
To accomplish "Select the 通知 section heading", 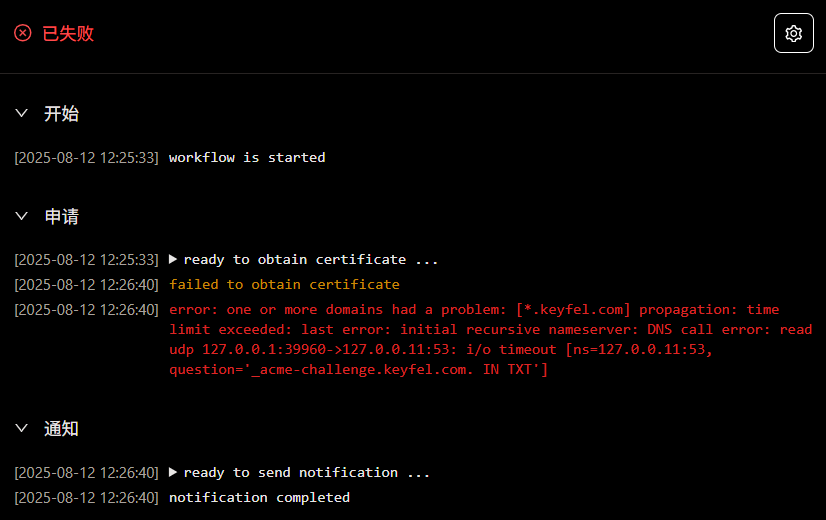I will pos(61,428).
